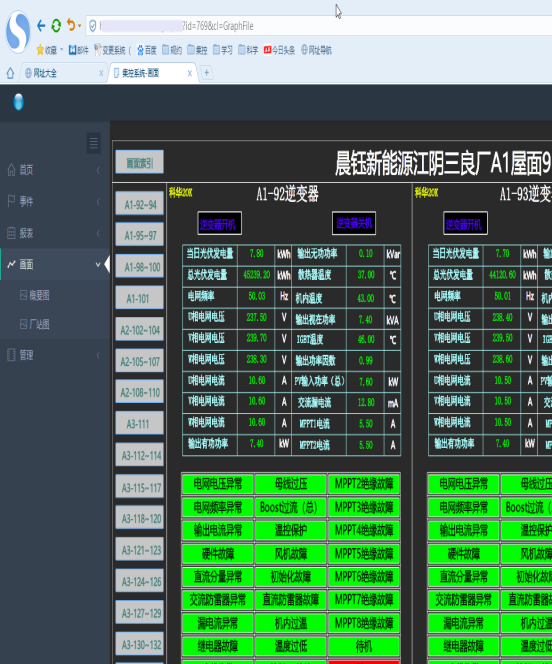The height and width of the screenshot is (664, 552).
Task: Click the orange undo/restore icon
Action: [71, 25]
